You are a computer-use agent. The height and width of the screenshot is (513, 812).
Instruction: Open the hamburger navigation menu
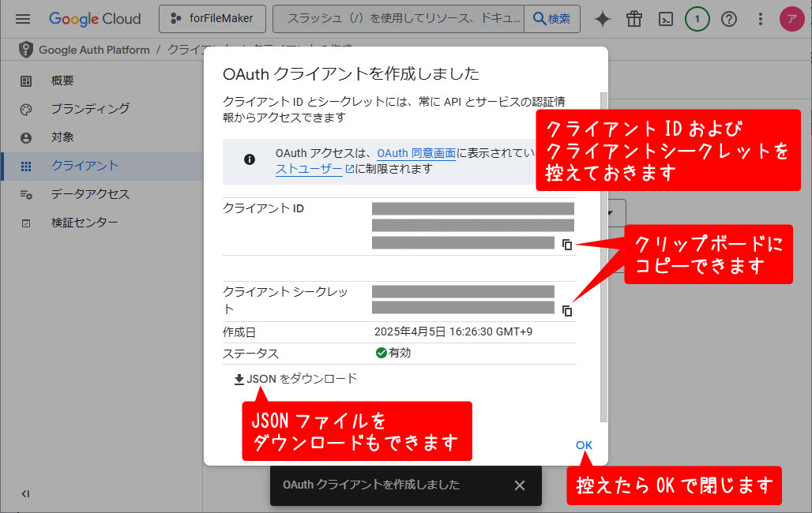(x=23, y=19)
